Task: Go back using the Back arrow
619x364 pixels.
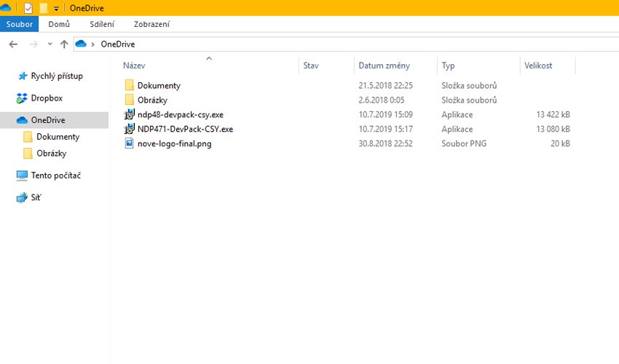Action: coord(13,44)
